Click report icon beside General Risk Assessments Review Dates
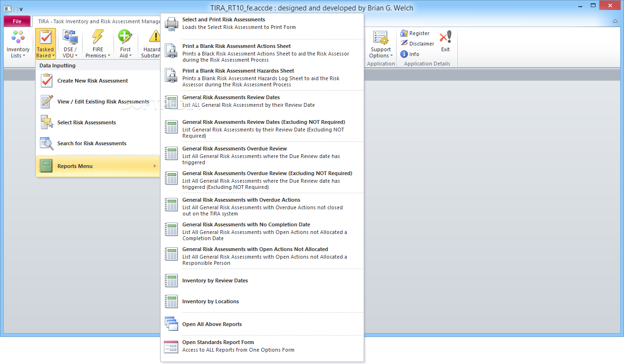Image resolution: width=624 pixels, height=364 pixels. click(171, 102)
